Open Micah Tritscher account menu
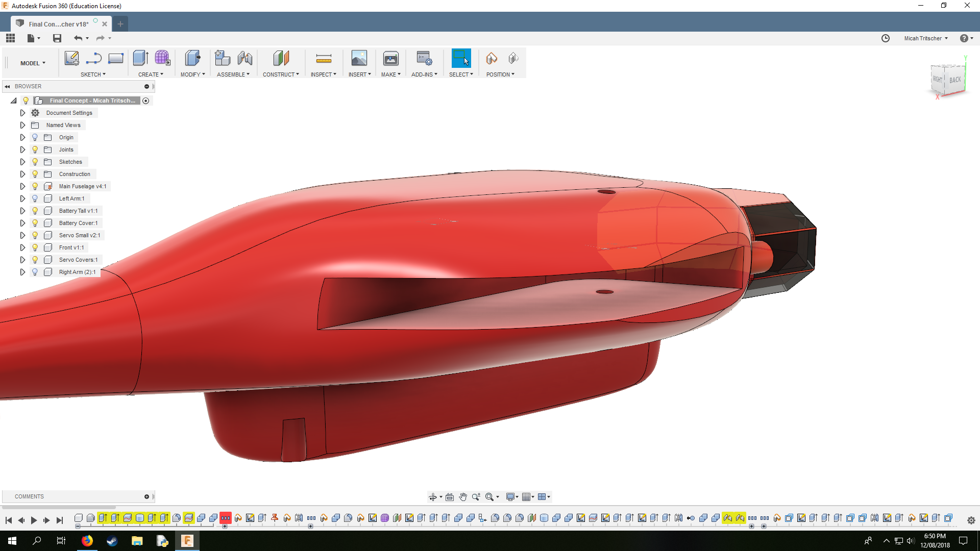Screen dimensions: 980x551 coord(925,38)
